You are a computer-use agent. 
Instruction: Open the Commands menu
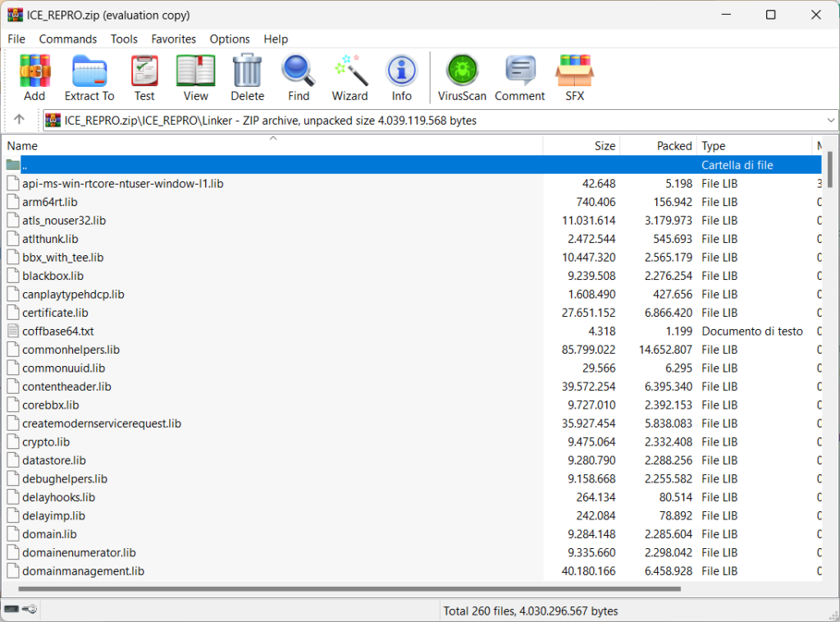[x=68, y=39]
